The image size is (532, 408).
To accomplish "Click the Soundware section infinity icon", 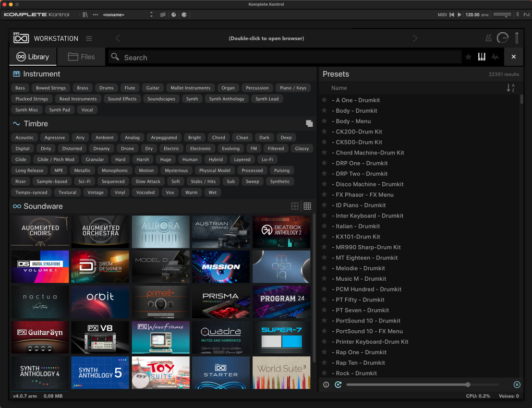I will 17,206.
